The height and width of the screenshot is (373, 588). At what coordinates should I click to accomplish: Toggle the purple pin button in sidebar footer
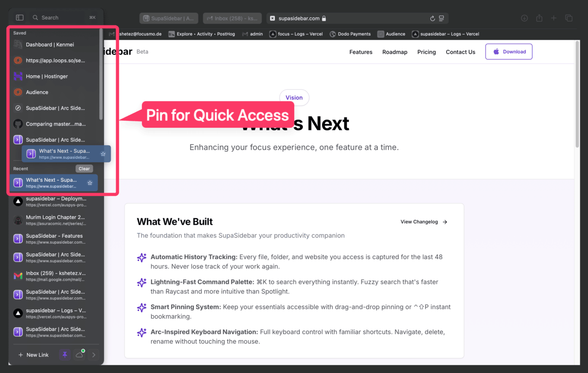65,355
